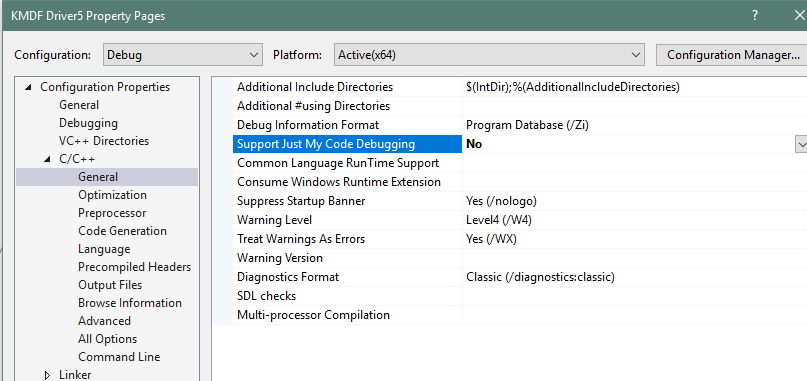This screenshot has width=807, height=381.
Task: Open the Browse Information settings page
Action: (130, 303)
